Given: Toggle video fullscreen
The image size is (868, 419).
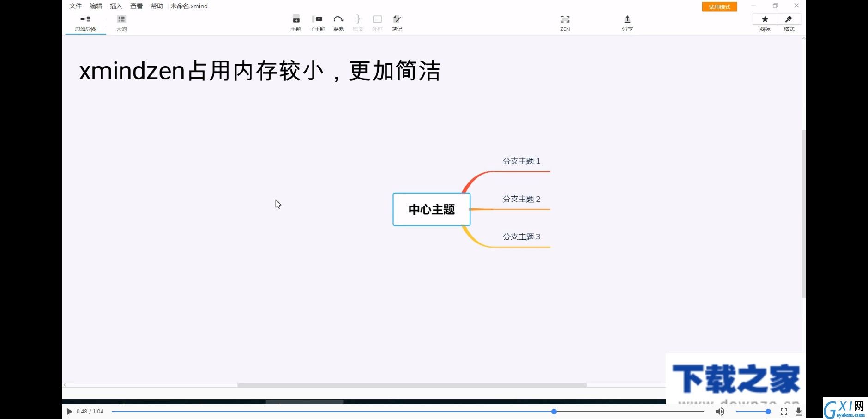Looking at the screenshot, I should click(784, 412).
